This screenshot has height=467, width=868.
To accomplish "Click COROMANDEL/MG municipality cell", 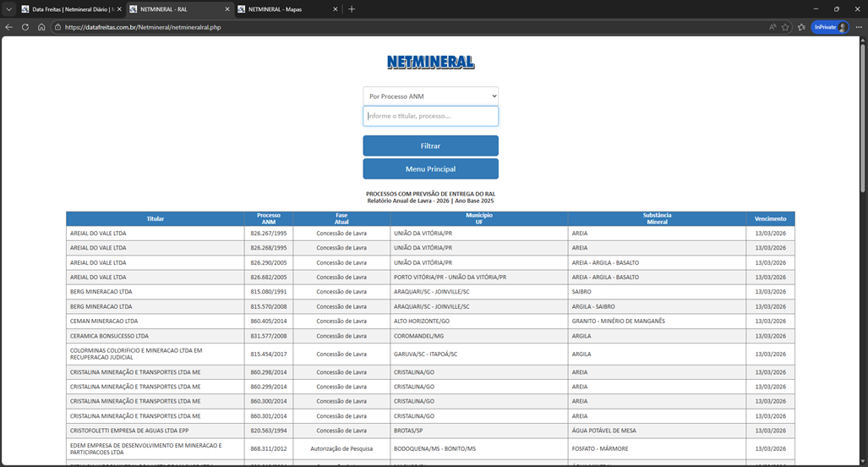I will [x=479, y=336].
